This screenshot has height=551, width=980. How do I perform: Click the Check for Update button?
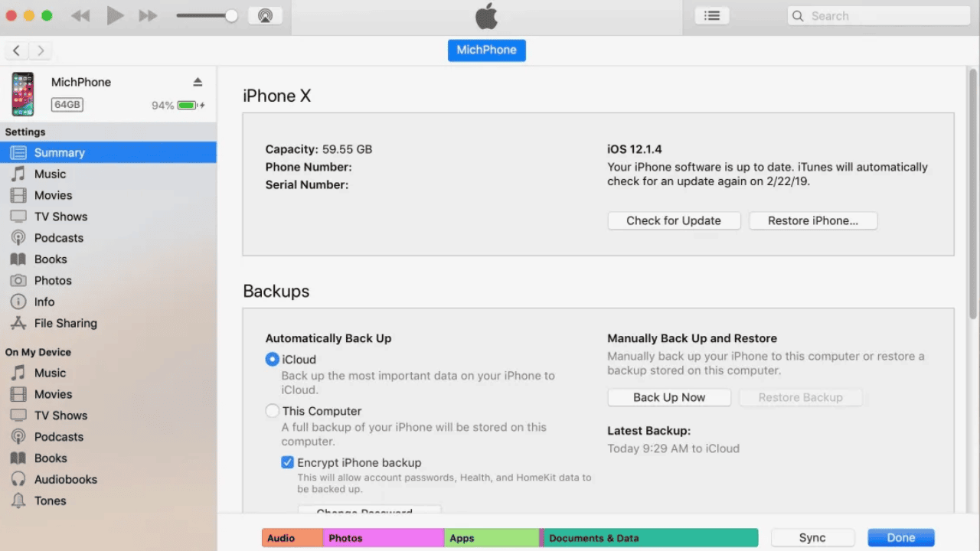[674, 220]
